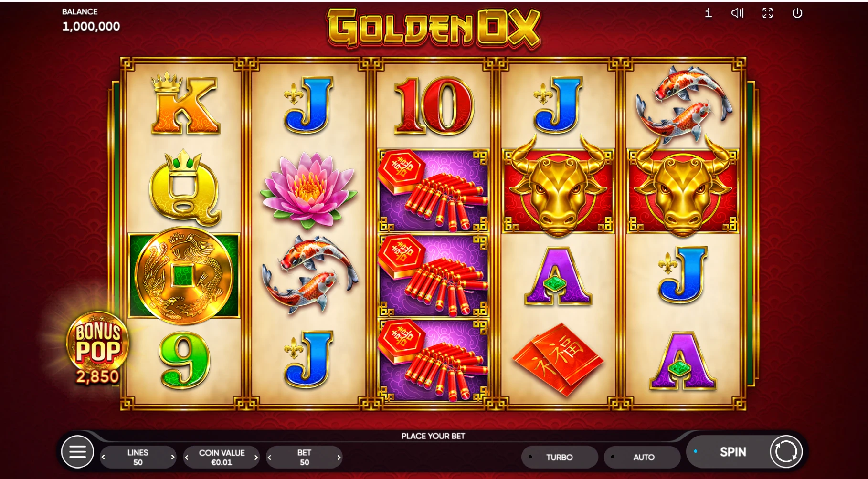Open the game info icon

[x=709, y=13]
